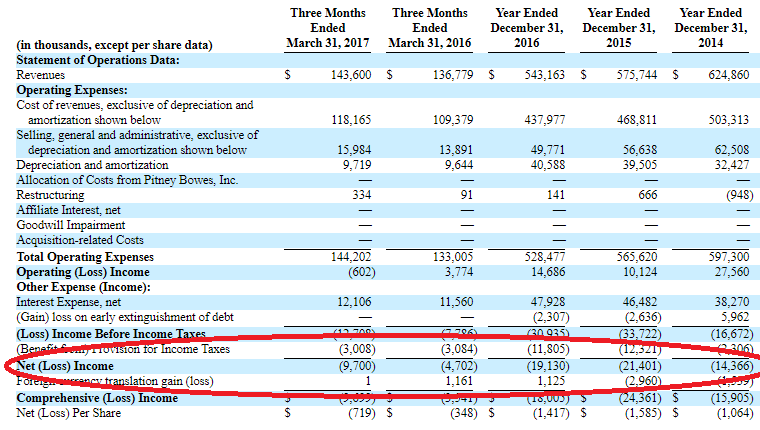The image size is (760, 430).
Task: Select restructuring value 666
Action: point(648,195)
